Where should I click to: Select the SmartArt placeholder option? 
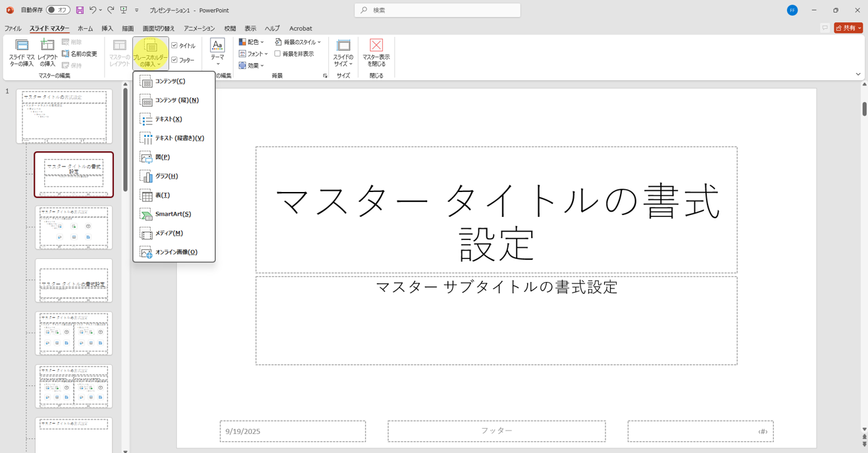(x=172, y=214)
